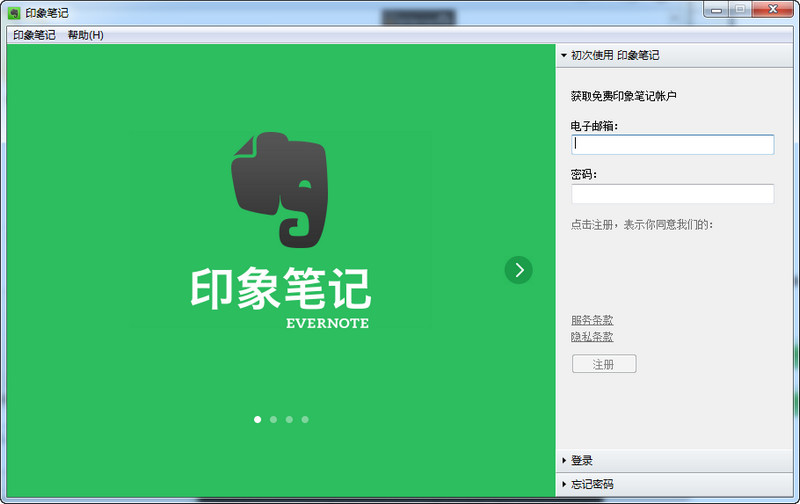Open the 服务条款 link
800x504 pixels.
point(592,320)
